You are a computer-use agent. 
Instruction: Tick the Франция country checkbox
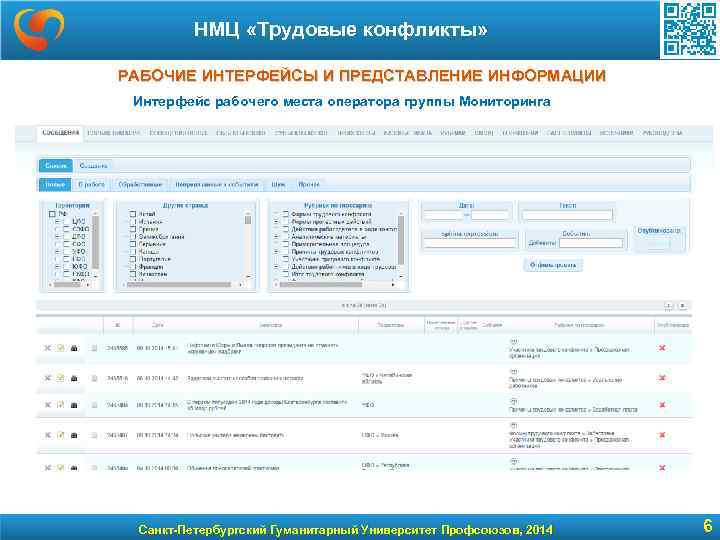(133, 266)
